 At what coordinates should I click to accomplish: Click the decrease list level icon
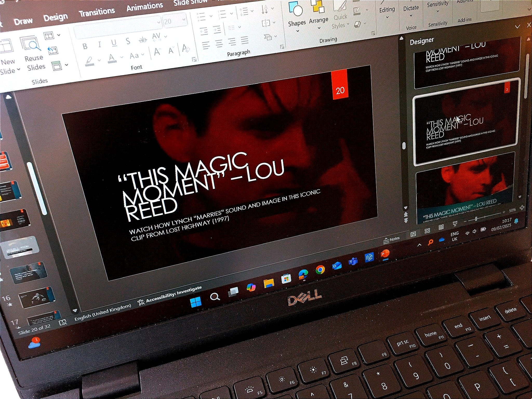[204, 31]
